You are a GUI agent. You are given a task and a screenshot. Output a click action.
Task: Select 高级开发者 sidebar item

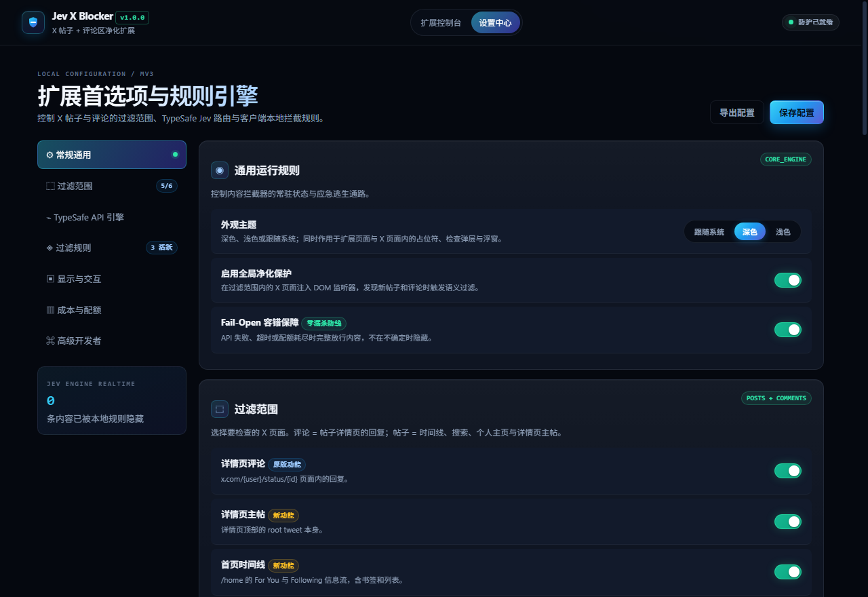click(112, 341)
